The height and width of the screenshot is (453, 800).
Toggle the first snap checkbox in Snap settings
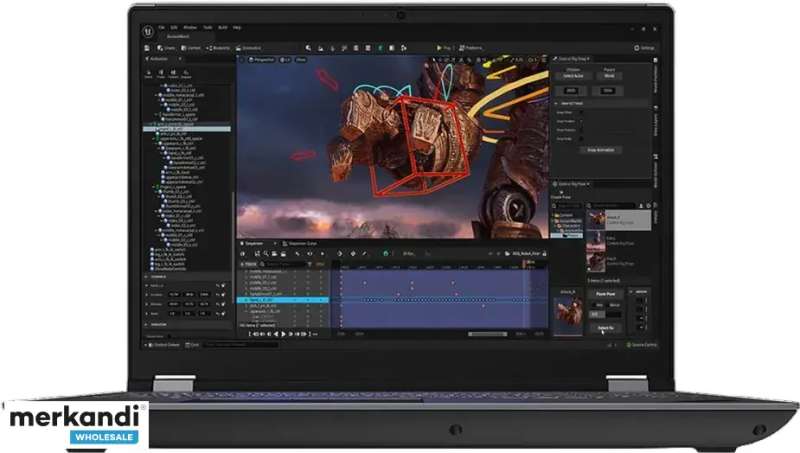pyautogui.click(x=581, y=113)
